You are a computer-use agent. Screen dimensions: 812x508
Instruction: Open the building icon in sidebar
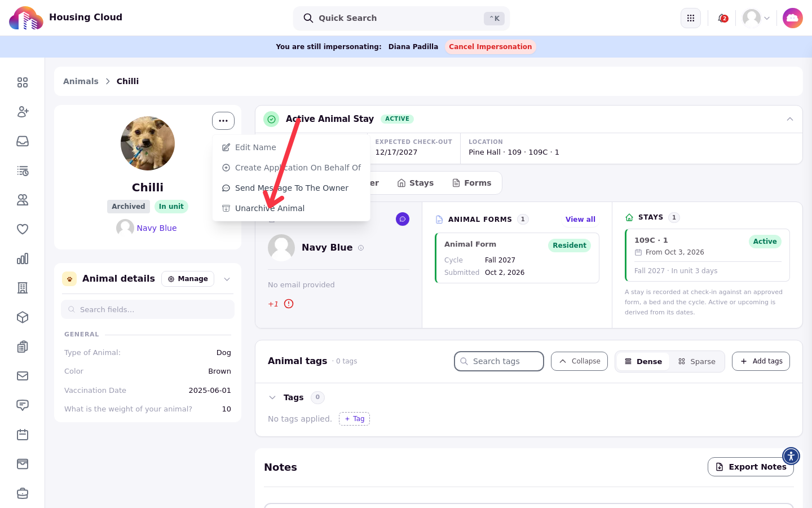pos(23,288)
